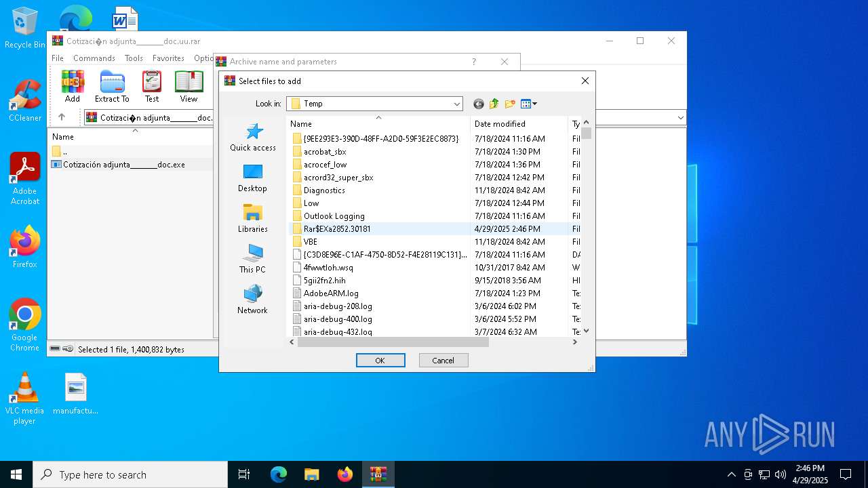Create a new folder in the file dialog
Image resolution: width=868 pixels, height=488 pixels.
pos(510,104)
